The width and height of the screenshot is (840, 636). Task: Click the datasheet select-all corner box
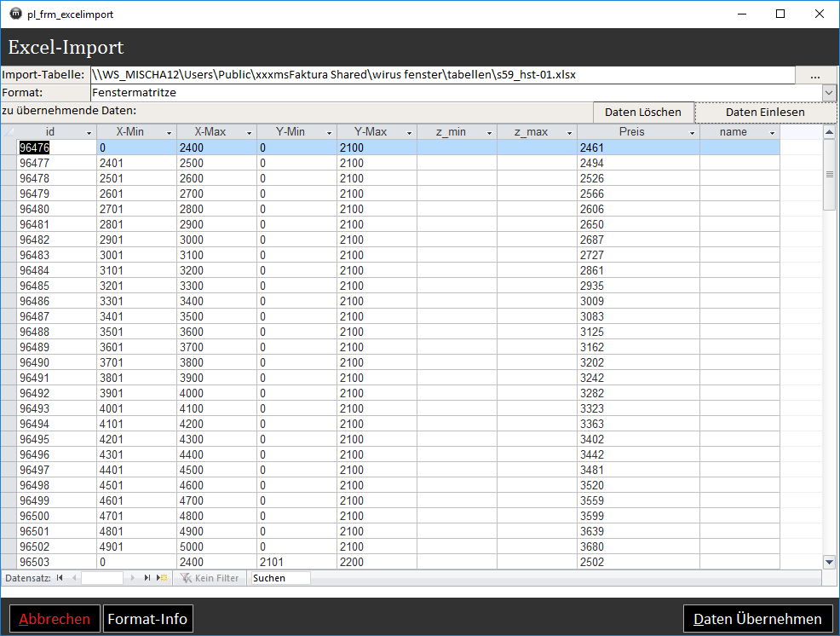[8, 132]
